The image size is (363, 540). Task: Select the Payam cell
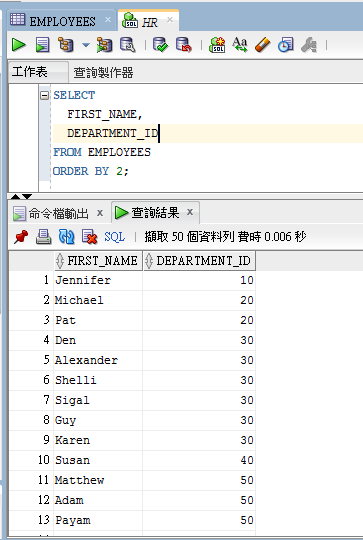click(98, 520)
